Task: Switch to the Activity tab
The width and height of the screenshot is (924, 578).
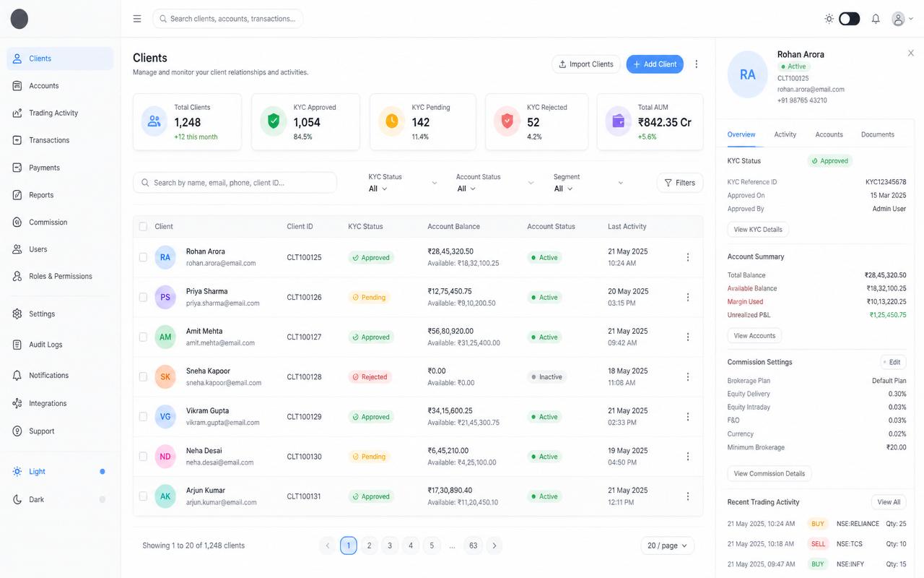Action: 785,134
